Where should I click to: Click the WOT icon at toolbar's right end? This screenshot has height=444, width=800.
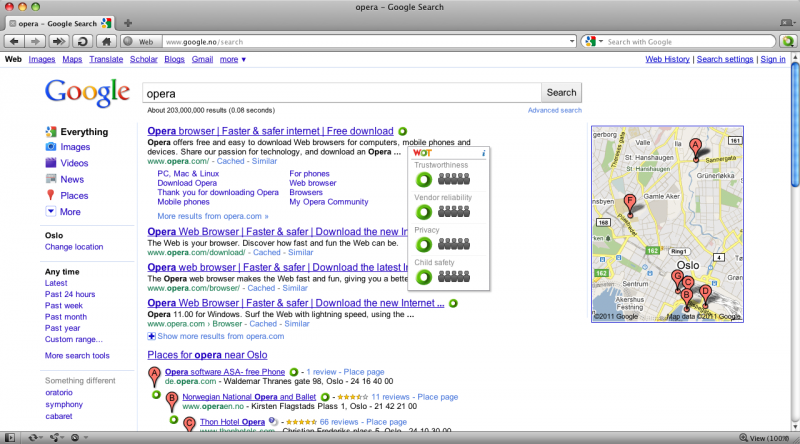(x=788, y=41)
